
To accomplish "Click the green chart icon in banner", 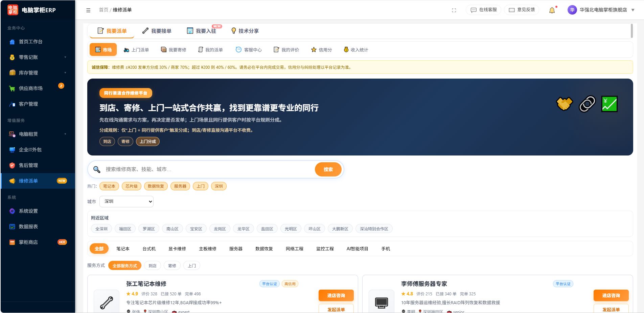I will point(609,104).
